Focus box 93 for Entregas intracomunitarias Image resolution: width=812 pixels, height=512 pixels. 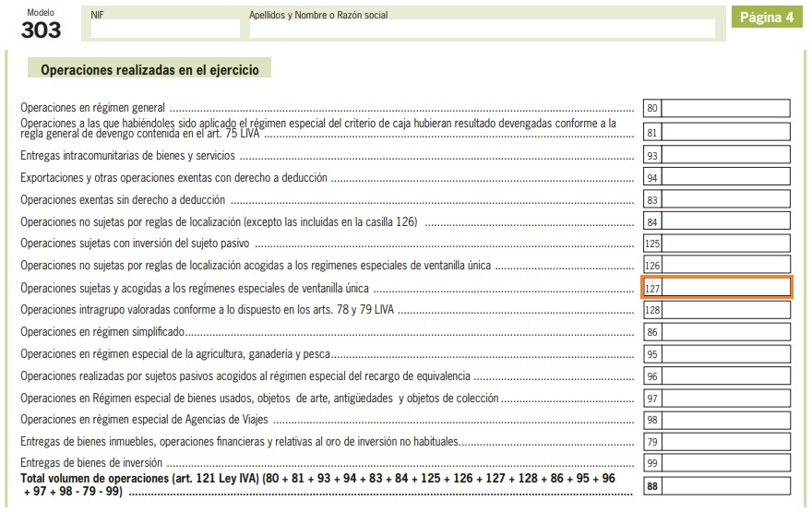(x=725, y=155)
